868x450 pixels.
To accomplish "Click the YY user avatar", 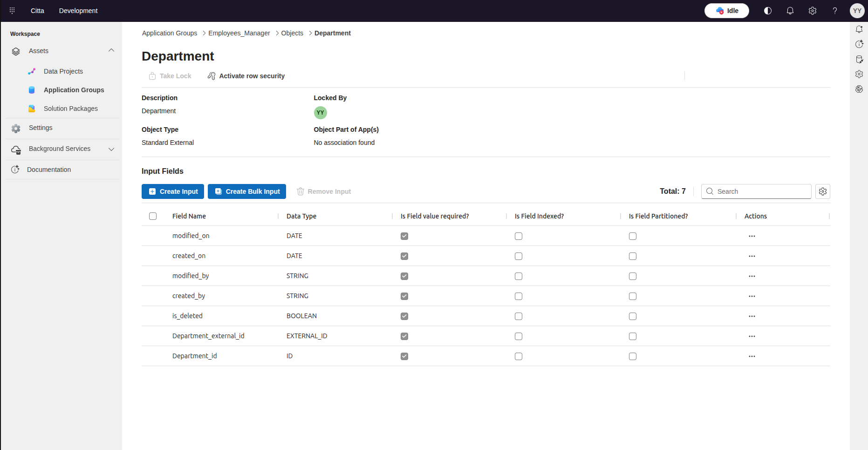I will tap(857, 11).
